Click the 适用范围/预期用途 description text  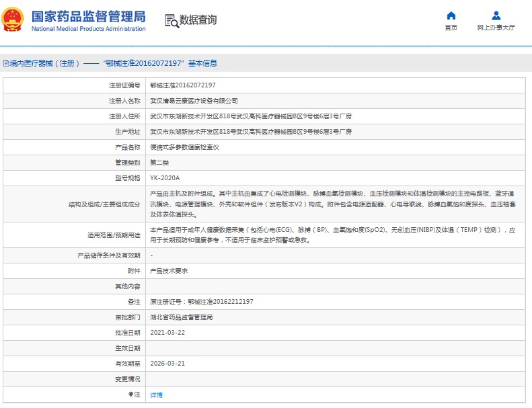point(333,235)
